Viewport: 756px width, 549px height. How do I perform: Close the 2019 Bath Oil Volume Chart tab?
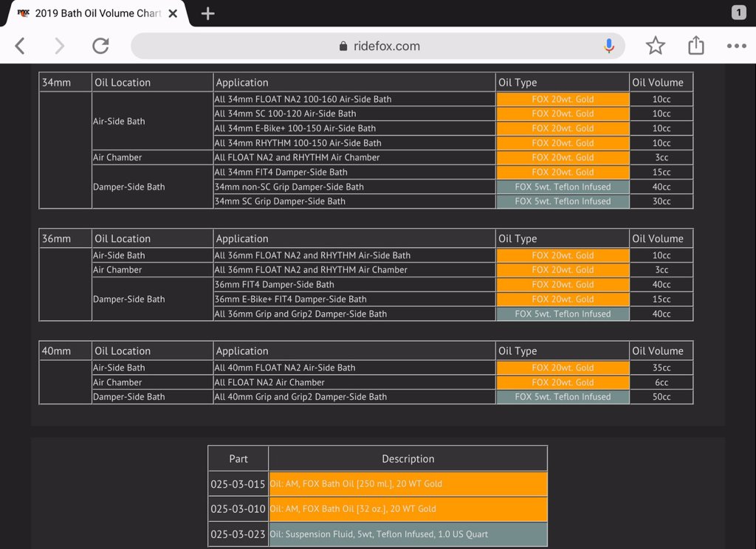click(173, 13)
